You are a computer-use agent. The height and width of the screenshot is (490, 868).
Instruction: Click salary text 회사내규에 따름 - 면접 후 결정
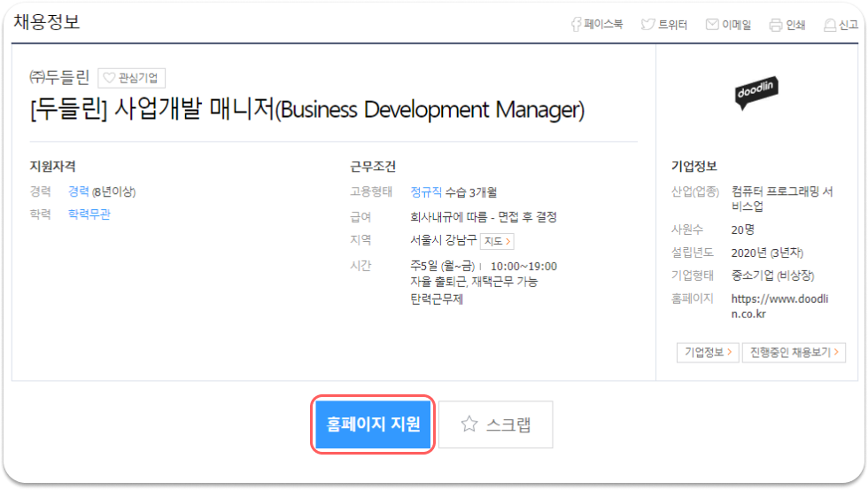484,217
